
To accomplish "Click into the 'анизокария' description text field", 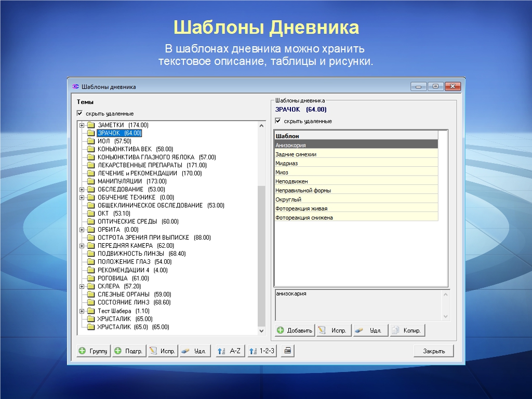I will pyautogui.click(x=357, y=305).
